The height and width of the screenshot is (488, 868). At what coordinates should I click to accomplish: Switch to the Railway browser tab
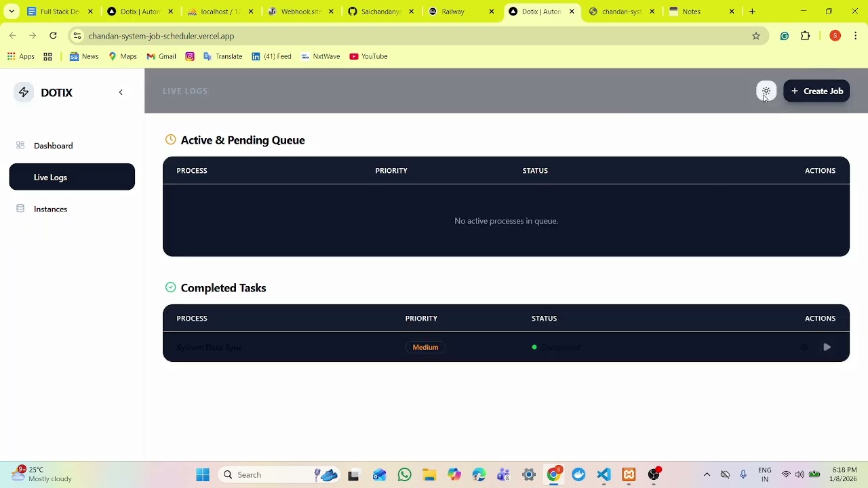click(461, 12)
